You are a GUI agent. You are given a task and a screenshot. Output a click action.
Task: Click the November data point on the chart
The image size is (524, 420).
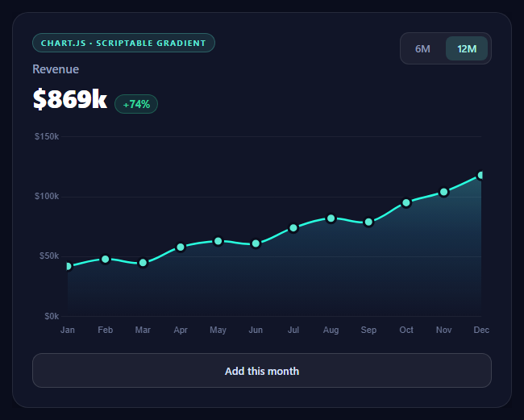click(444, 192)
